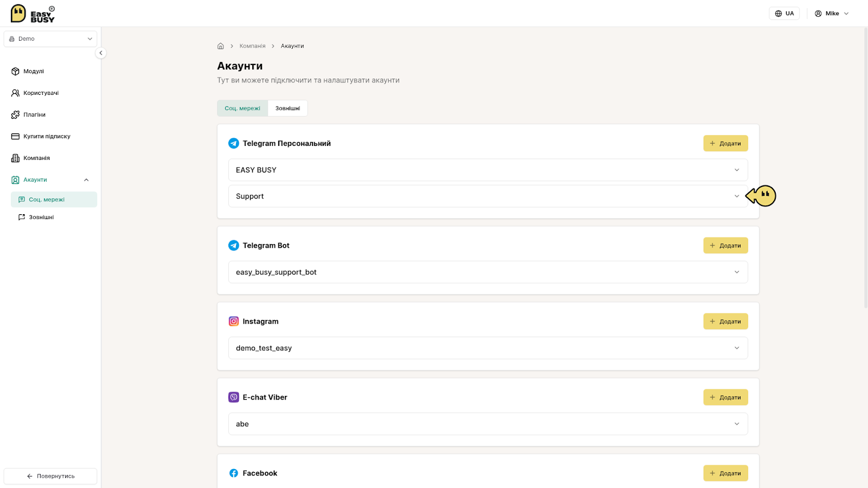This screenshot has height=488, width=868.
Task: Click the Модулі cube icon
Action: [15, 71]
